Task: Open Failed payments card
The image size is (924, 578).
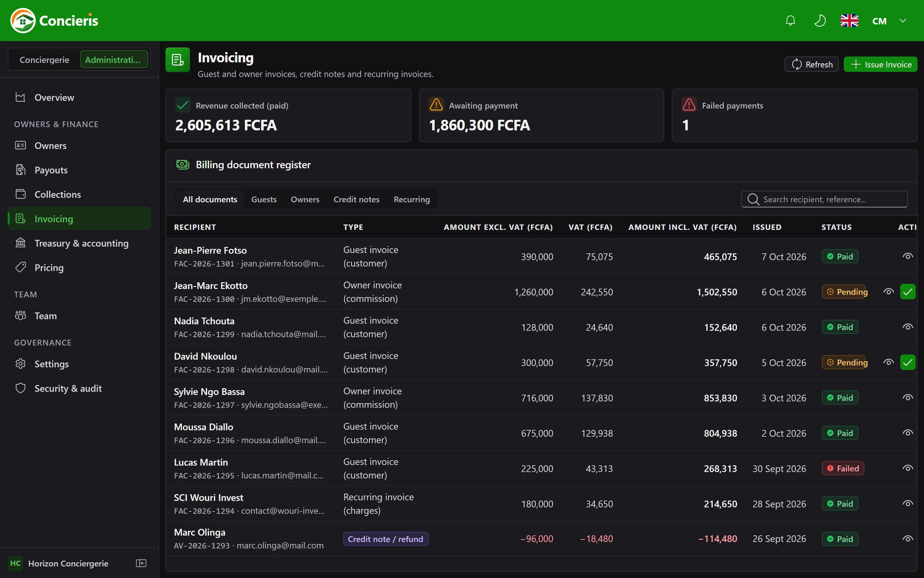Action: 794,116
